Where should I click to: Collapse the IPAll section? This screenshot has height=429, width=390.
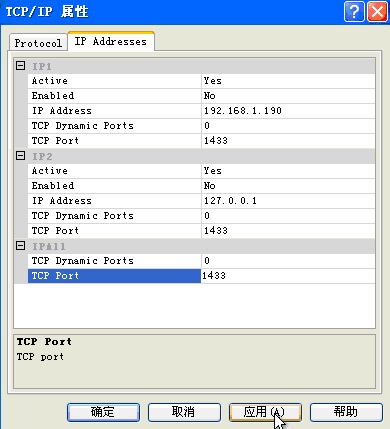pos(21,246)
